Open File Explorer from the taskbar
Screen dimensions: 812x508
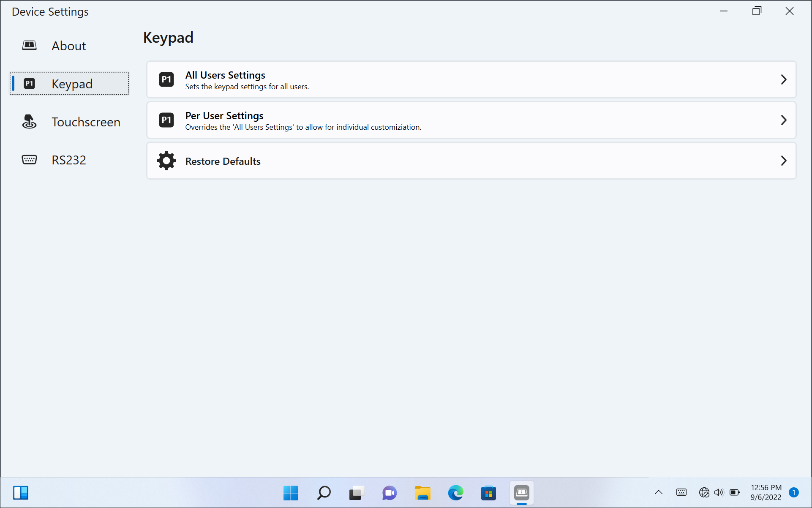click(x=422, y=493)
